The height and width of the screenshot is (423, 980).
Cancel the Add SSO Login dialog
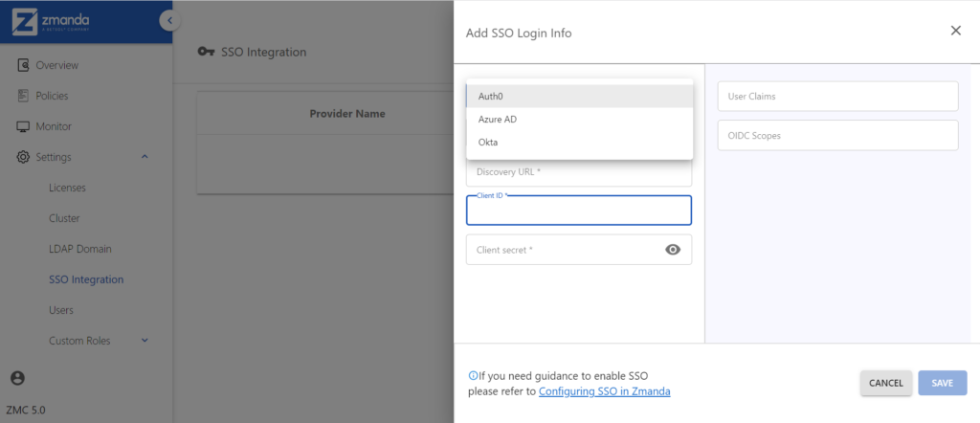[885, 383]
